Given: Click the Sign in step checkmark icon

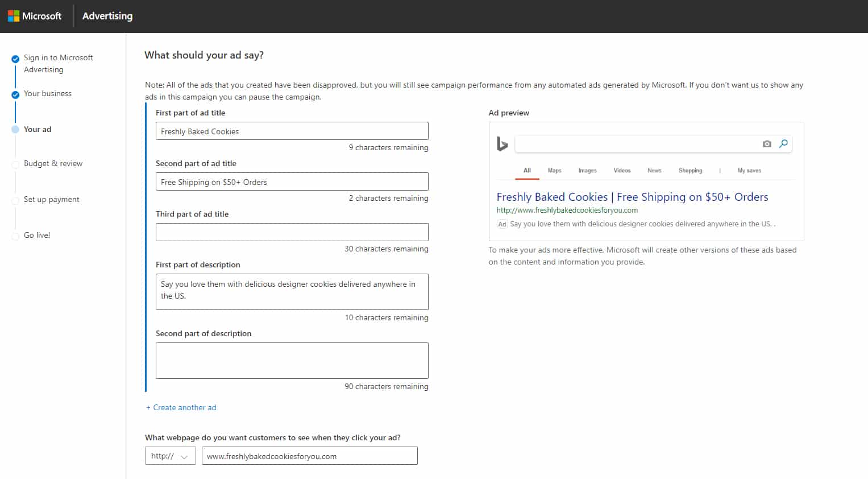Looking at the screenshot, I should (15, 59).
